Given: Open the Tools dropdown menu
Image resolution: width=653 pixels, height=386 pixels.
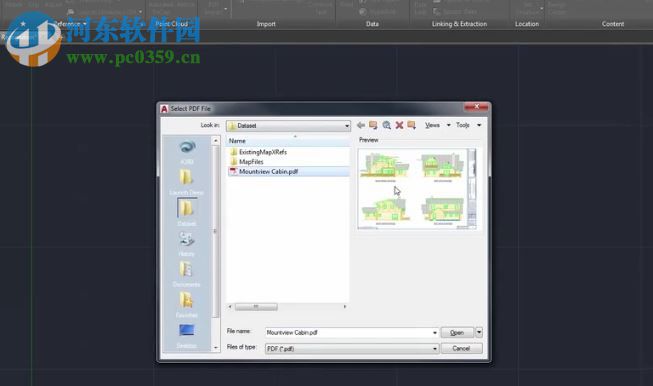Looking at the screenshot, I should coord(469,125).
